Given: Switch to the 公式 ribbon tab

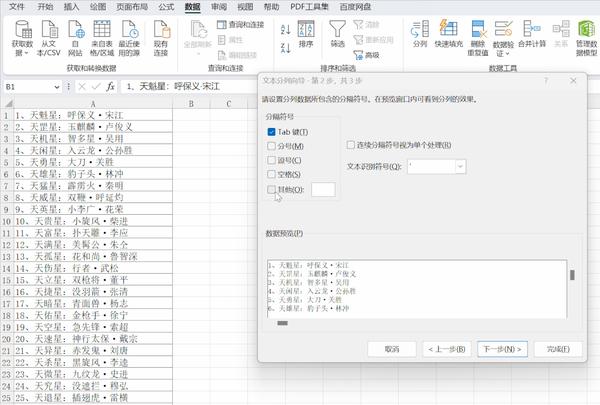Looking at the screenshot, I should point(166,7).
